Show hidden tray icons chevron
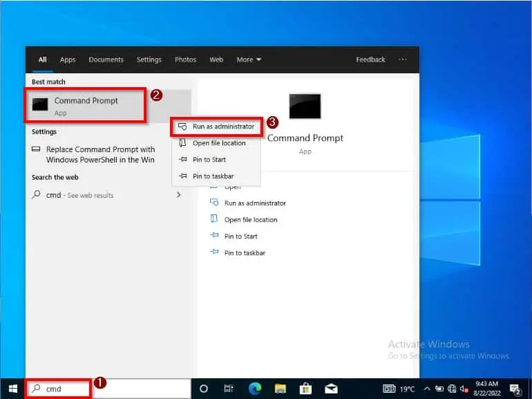The width and height of the screenshot is (532, 399). (x=427, y=389)
